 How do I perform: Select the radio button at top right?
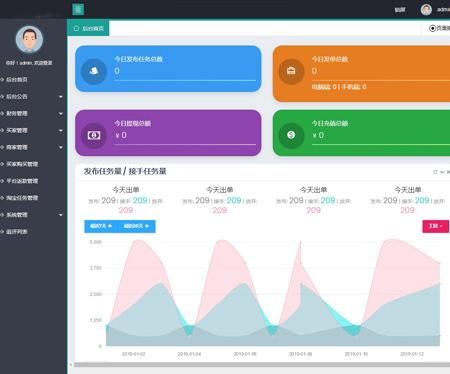point(432,28)
